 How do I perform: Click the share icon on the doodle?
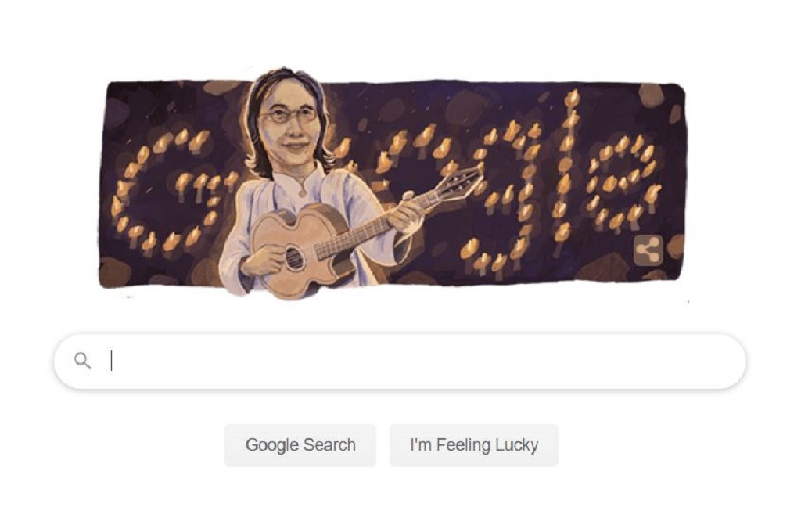tap(648, 250)
